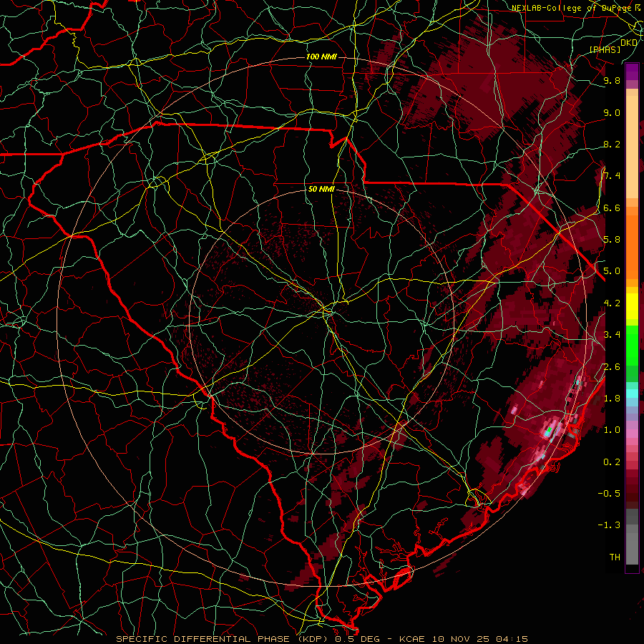Select the cyan segment of the color bar
The height and width of the screenshot is (644, 644).
(632, 394)
